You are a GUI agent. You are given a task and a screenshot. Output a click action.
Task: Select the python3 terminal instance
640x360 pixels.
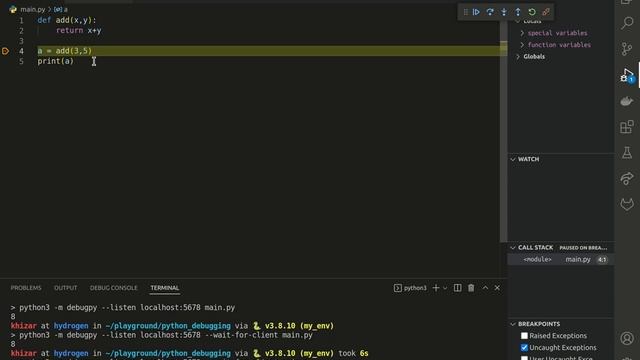(410, 288)
